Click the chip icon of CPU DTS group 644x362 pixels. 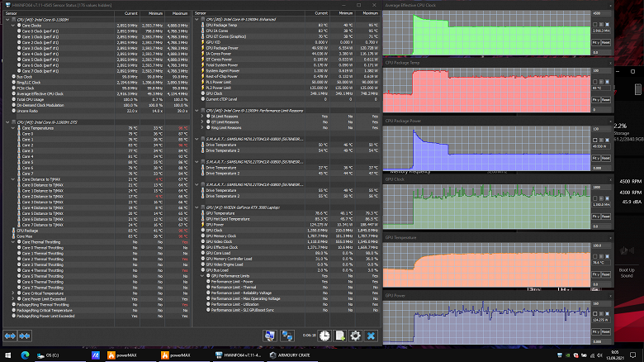pyautogui.click(x=13, y=122)
